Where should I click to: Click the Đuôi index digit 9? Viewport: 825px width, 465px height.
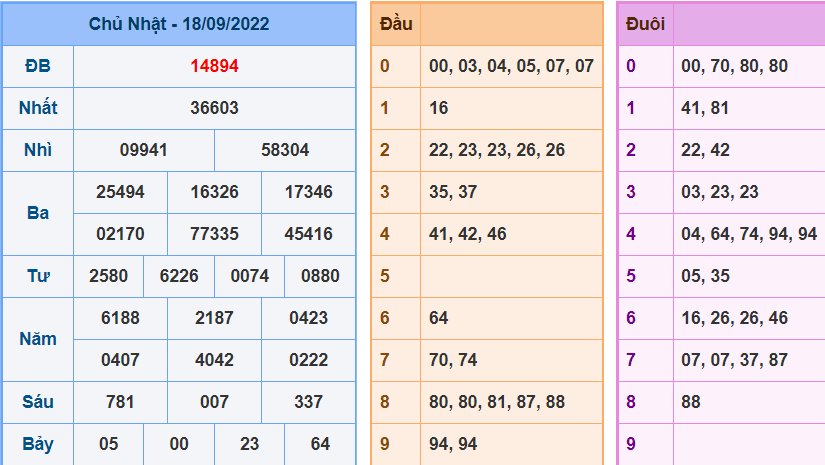pyautogui.click(x=631, y=444)
